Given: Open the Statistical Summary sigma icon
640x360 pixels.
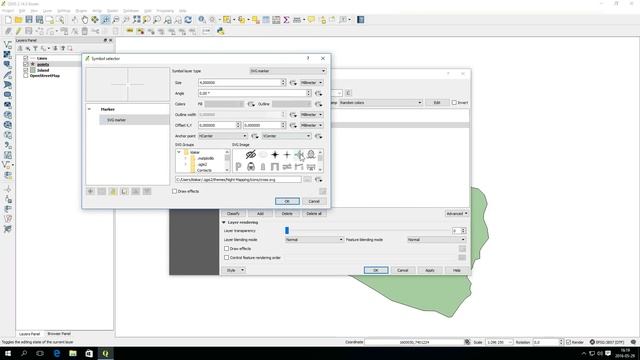Looking at the screenshot, I should coord(287,20).
